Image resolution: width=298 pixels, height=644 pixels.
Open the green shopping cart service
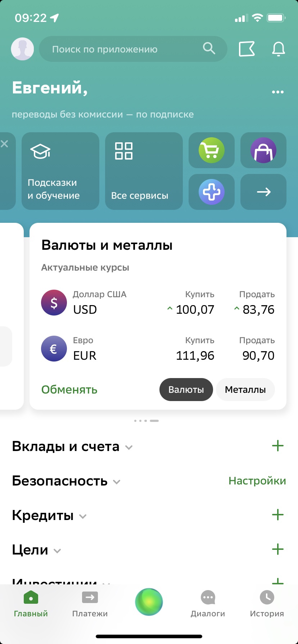tap(212, 150)
